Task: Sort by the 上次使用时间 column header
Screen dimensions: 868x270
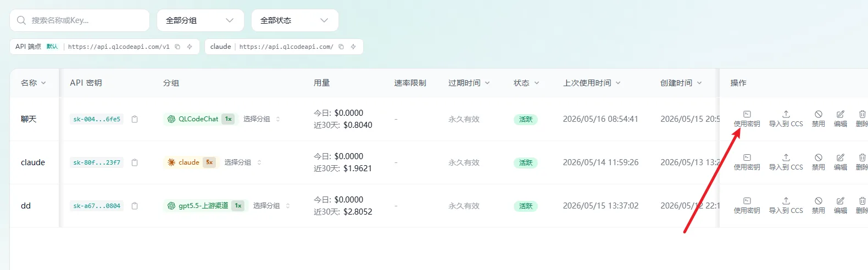Action: pos(592,83)
